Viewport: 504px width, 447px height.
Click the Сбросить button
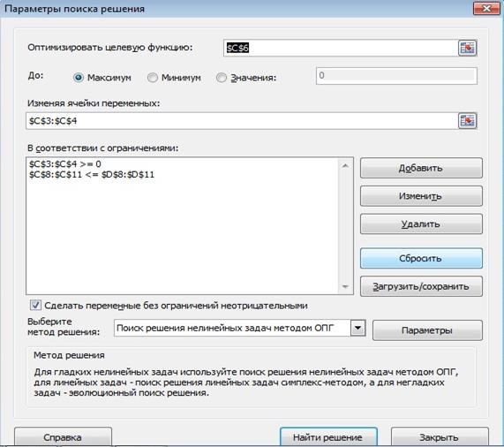click(421, 258)
